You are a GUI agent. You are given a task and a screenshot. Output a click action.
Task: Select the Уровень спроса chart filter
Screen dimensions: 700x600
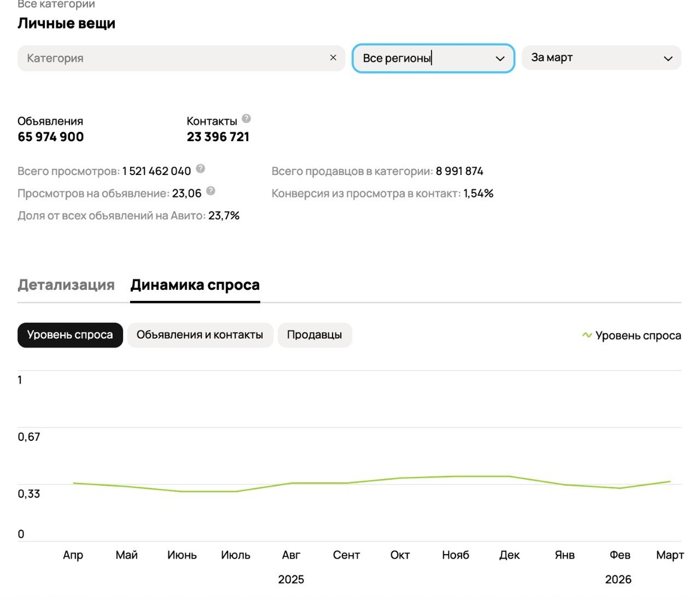[70, 335]
